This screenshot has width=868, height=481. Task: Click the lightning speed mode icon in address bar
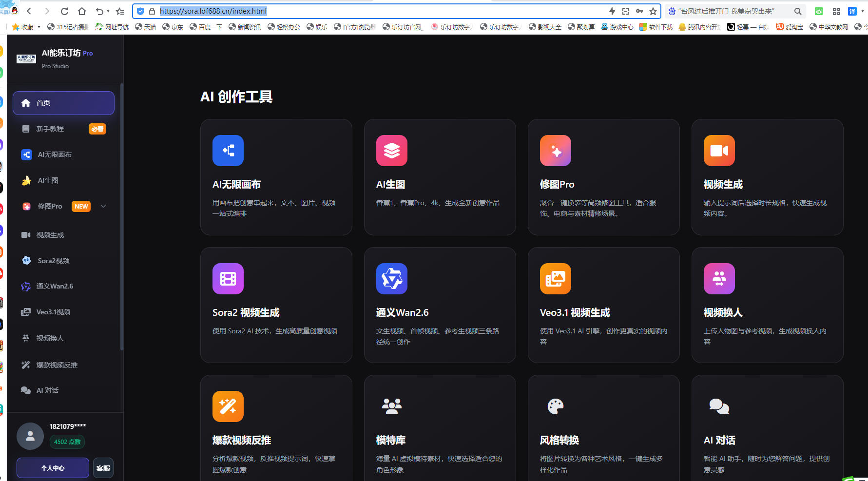pyautogui.click(x=612, y=11)
